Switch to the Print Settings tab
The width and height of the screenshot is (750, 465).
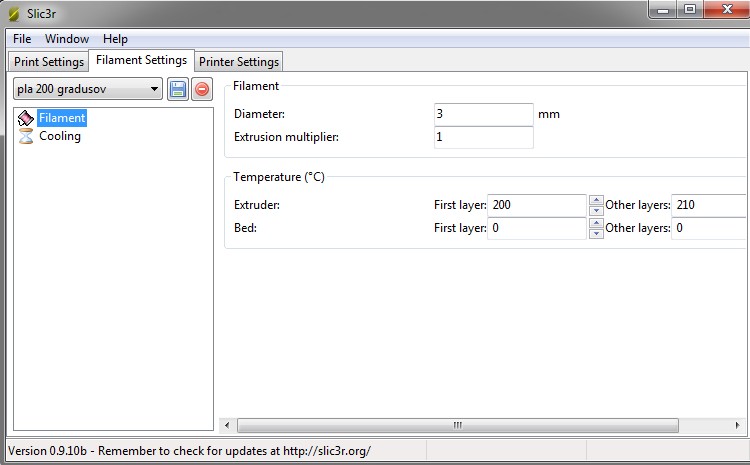48,62
